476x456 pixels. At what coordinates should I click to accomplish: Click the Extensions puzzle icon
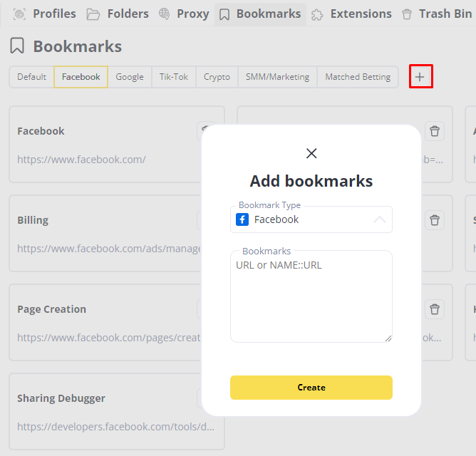click(317, 14)
